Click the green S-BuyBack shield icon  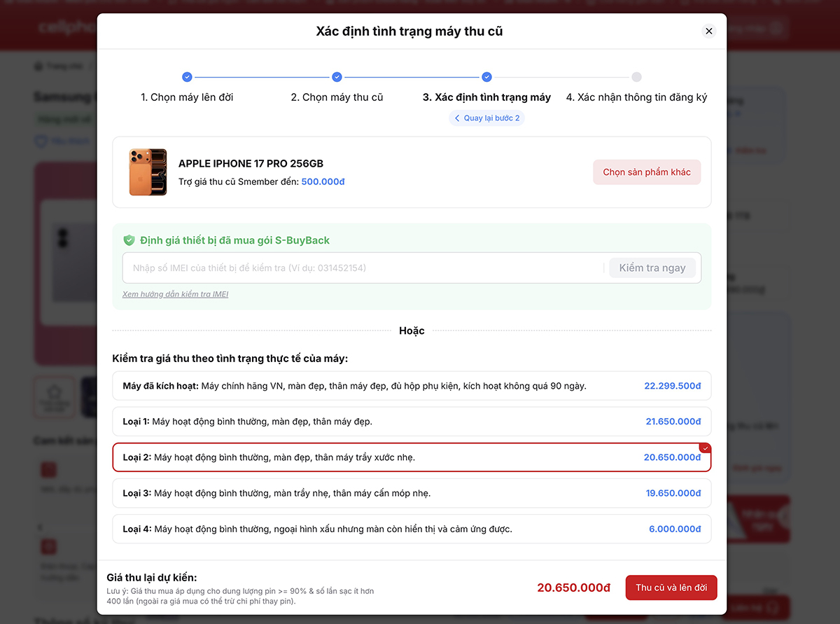coord(129,240)
